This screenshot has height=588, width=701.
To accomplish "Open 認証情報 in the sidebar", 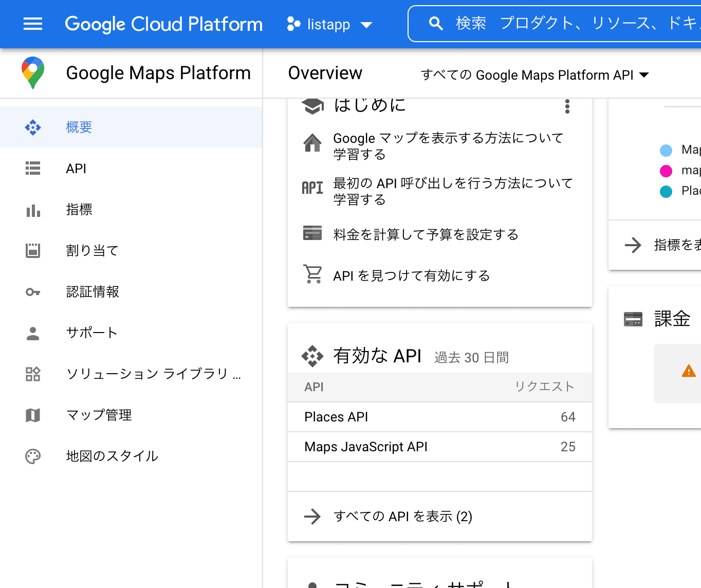I will pyautogui.click(x=131, y=292).
